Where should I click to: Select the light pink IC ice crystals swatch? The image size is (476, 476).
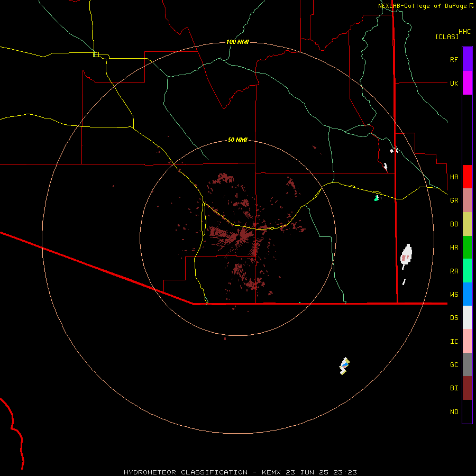(467, 341)
